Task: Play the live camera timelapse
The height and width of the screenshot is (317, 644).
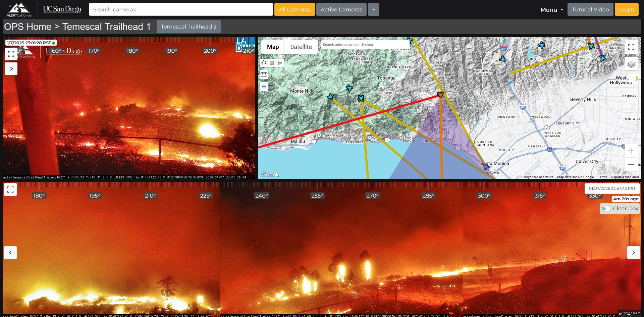Action: (x=11, y=69)
